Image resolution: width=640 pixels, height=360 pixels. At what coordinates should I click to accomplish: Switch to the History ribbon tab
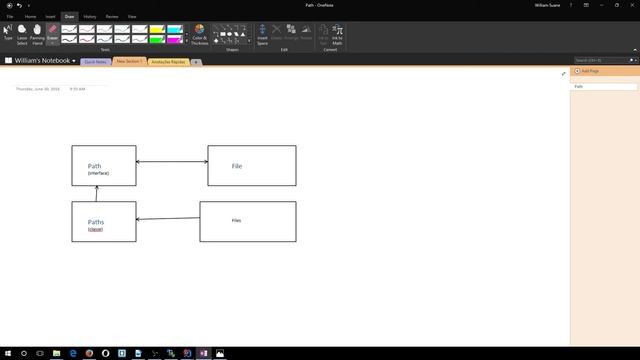[90, 17]
